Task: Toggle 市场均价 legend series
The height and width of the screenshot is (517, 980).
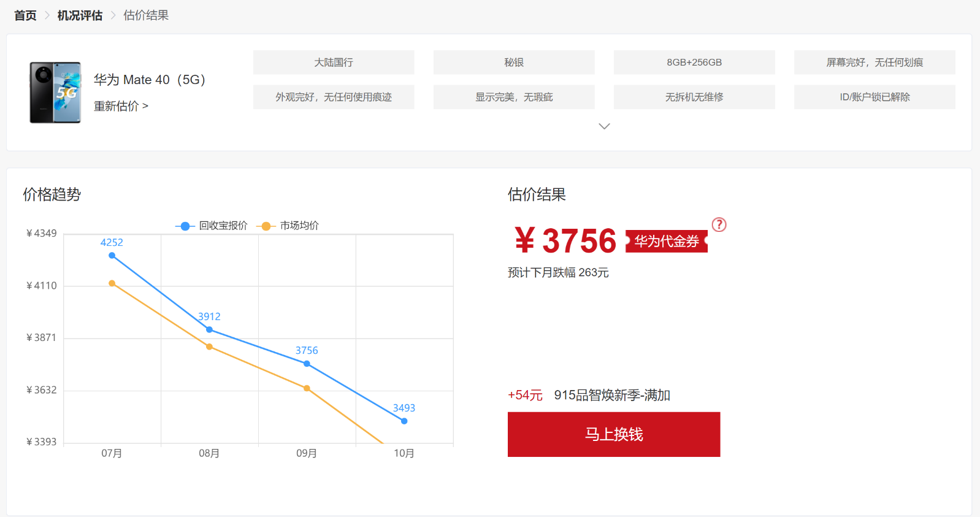Action: (x=288, y=226)
